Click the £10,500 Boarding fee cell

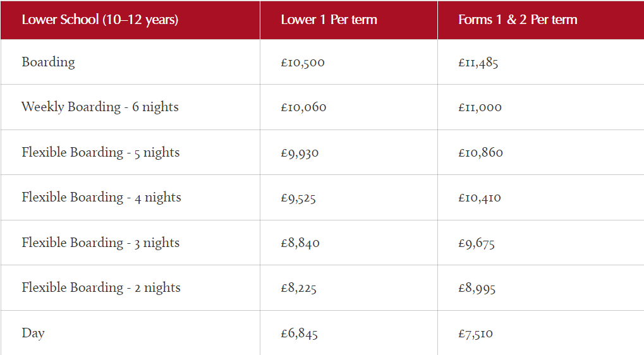point(303,63)
